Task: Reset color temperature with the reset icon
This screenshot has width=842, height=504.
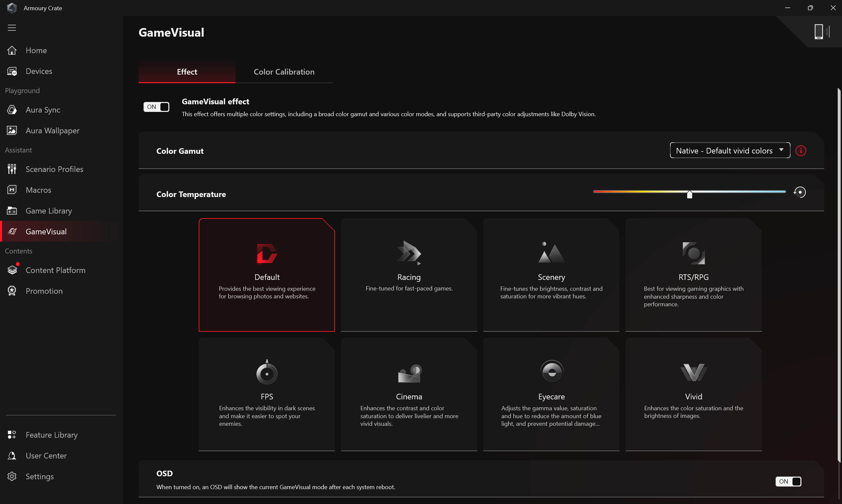Action: pos(799,192)
